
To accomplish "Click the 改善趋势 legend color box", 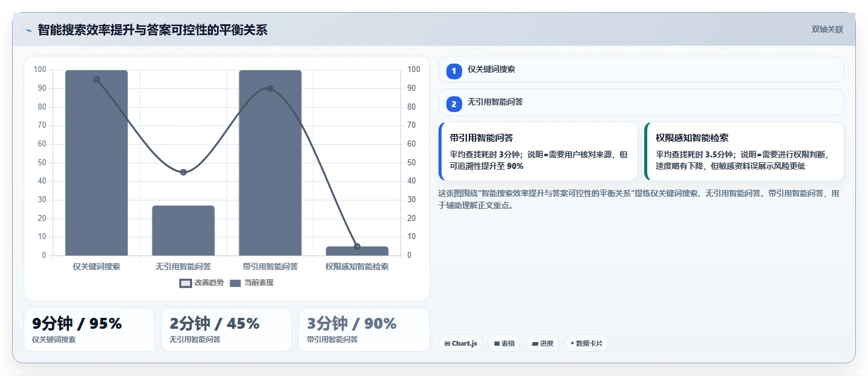I will click(186, 283).
